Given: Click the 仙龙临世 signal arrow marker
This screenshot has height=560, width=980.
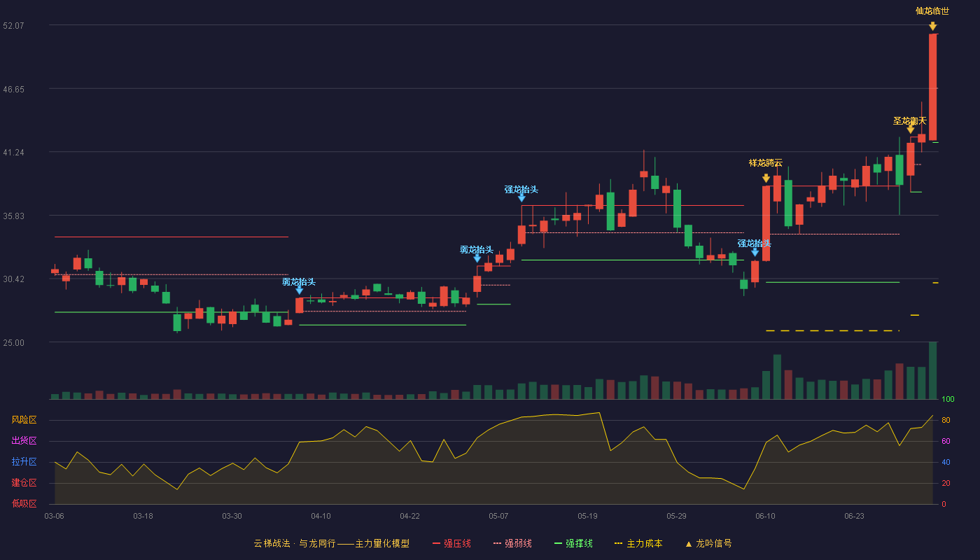Looking at the screenshot, I should tap(932, 26).
